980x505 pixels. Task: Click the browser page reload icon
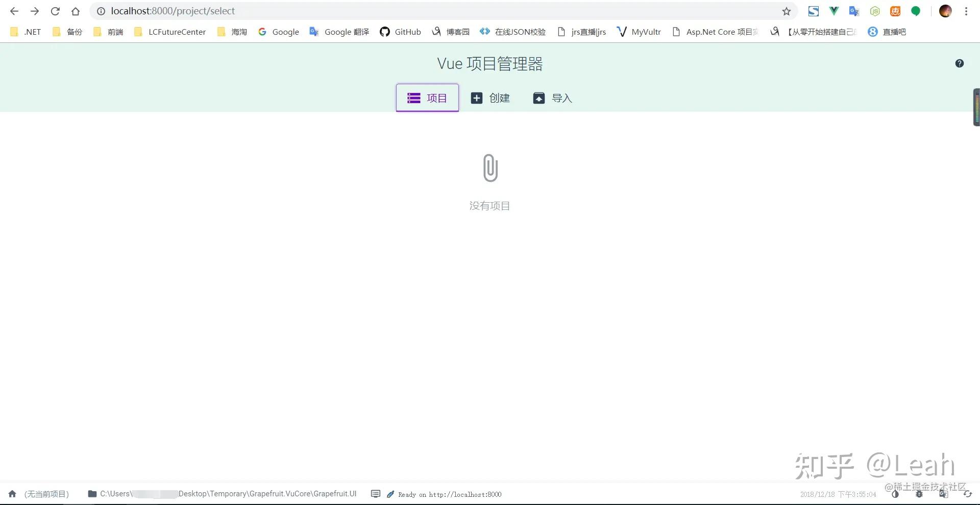click(x=55, y=11)
